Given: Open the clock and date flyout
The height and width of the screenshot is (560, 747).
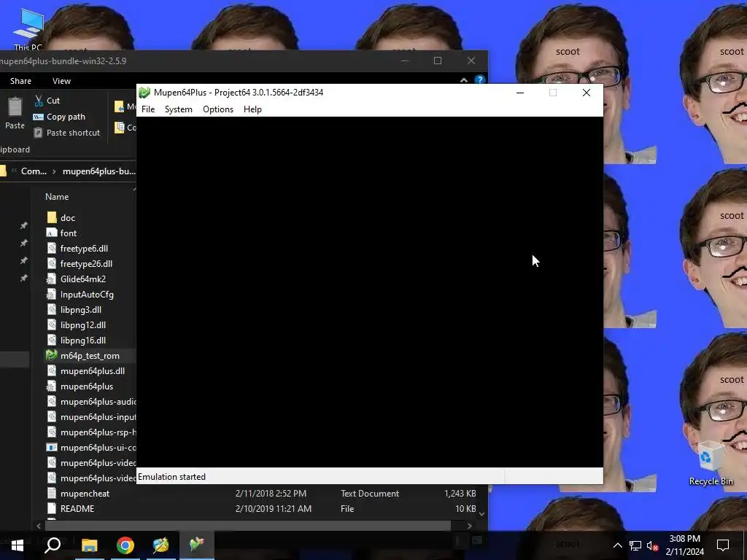Looking at the screenshot, I should coord(684,545).
